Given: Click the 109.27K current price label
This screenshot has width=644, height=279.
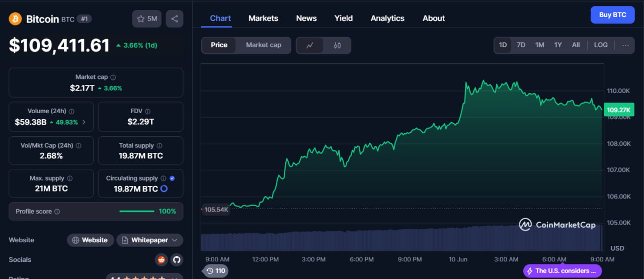Looking at the screenshot, I should click(x=618, y=110).
